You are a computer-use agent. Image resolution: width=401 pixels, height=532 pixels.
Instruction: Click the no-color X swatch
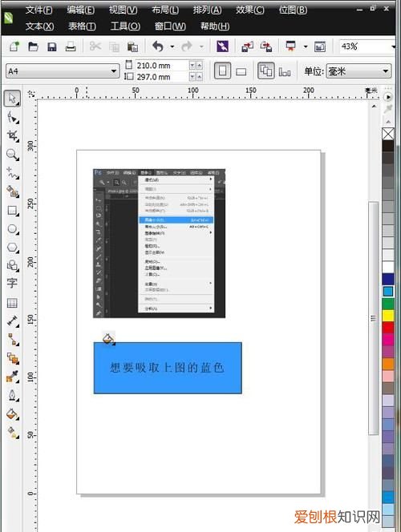pos(388,134)
